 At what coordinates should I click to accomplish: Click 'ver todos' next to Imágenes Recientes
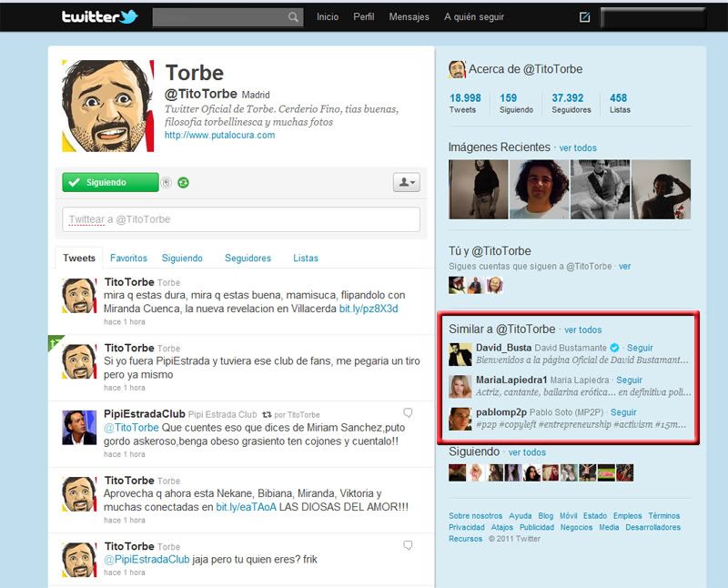point(578,148)
